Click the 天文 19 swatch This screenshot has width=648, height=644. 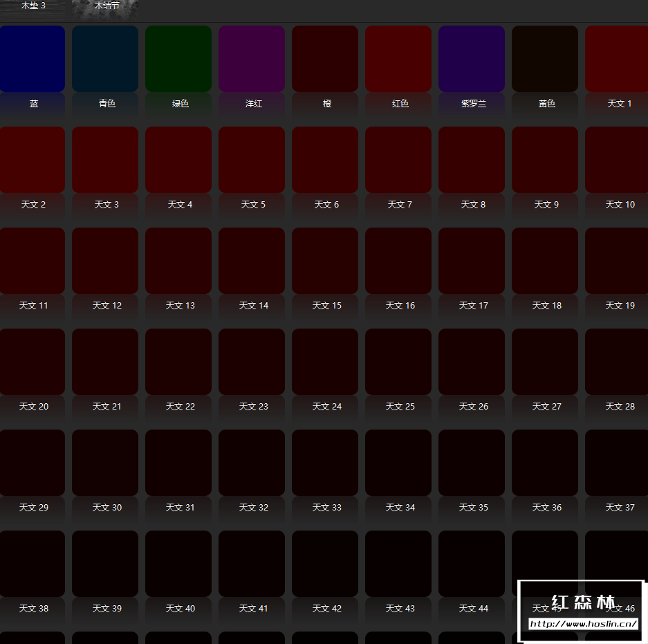point(617,260)
